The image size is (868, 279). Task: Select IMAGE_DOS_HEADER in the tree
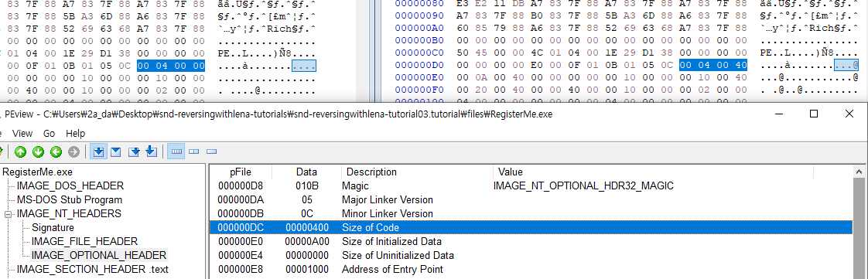click(70, 186)
